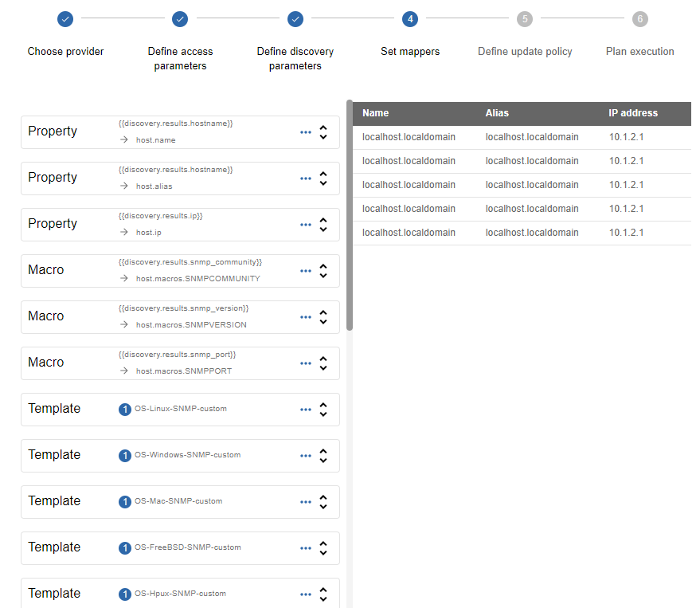Screen dimensions: 700x608
Task: Open options menu for OS-Windows-SNMP-custom template
Action: 306,456
